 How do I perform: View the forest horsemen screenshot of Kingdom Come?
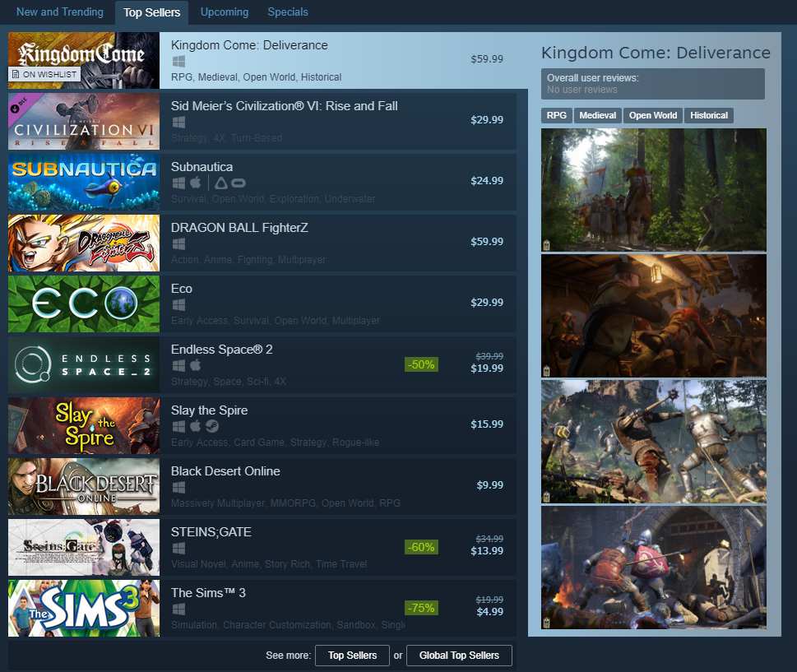click(654, 190)
